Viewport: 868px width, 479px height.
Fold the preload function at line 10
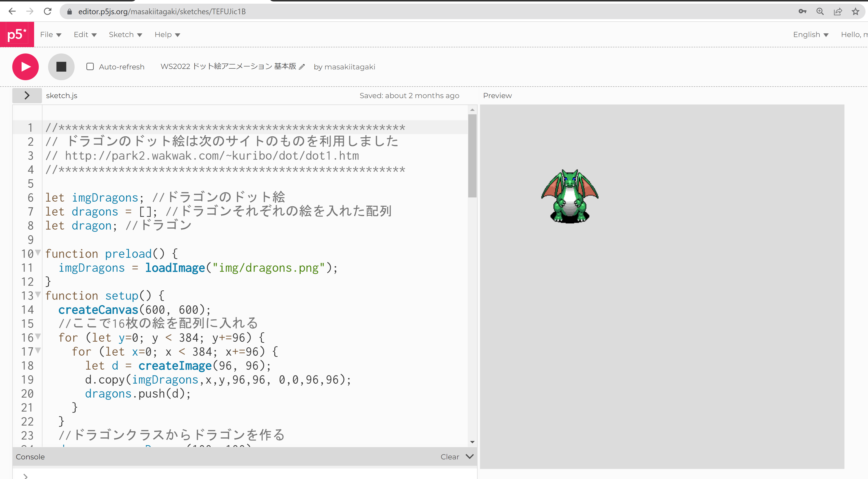pos(38,252)
